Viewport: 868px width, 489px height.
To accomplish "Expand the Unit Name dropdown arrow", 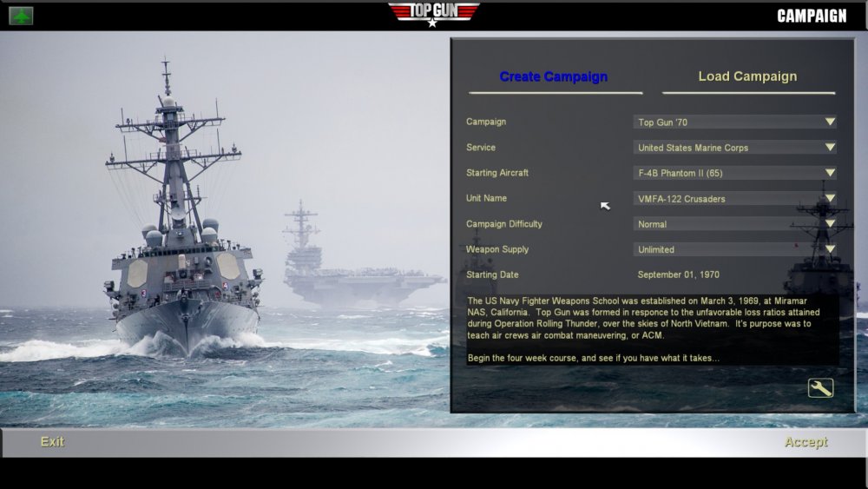I will [830, 198].
